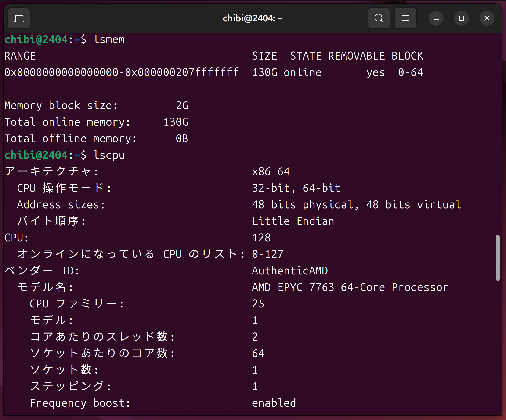Screen dimensions: 506x420
Task: Click the REMOVABLE column header
Action: [x=356, y=56]
